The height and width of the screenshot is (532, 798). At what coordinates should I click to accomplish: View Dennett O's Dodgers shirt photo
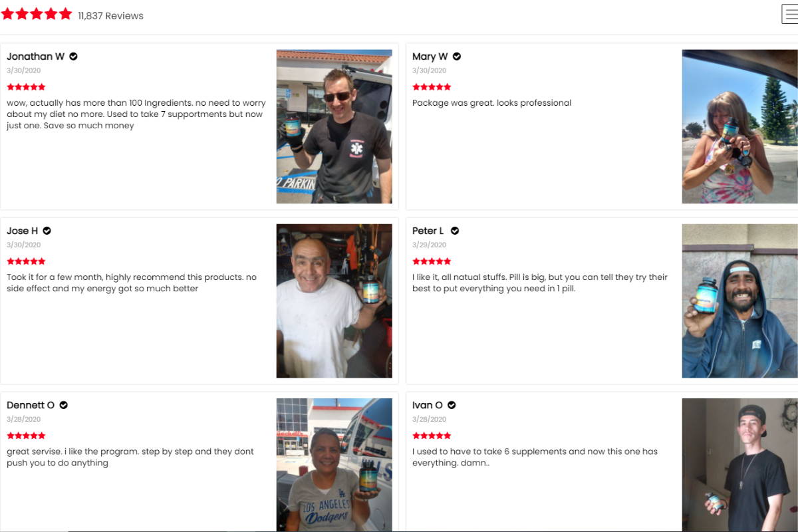point(334,465)
